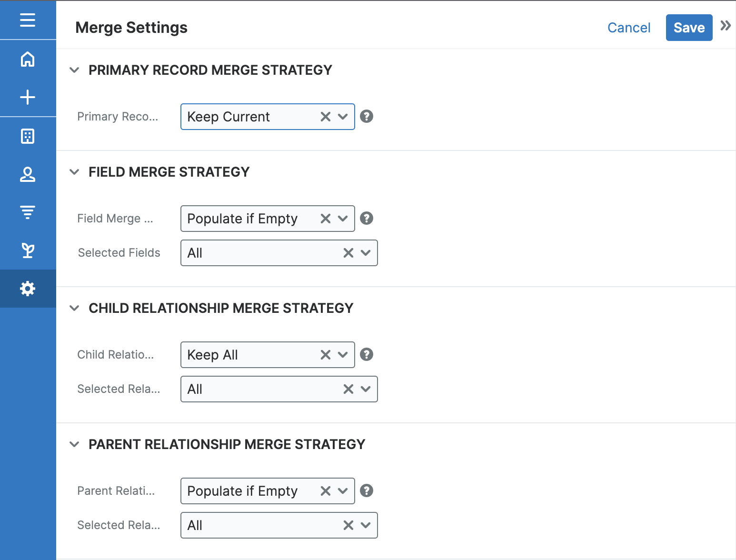This screenshot has width=736, height=560.
Task: Collapse the Field Merge Strategy section
Action: click(74, 172)
